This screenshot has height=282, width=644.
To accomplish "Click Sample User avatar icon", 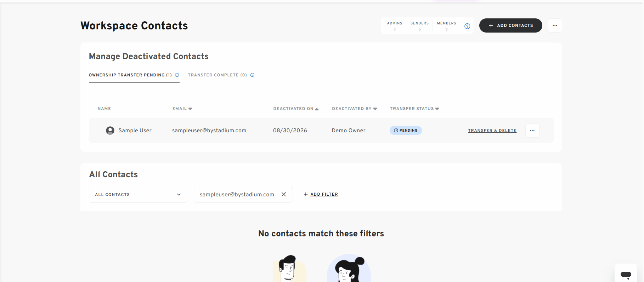I will pos(110,131).
